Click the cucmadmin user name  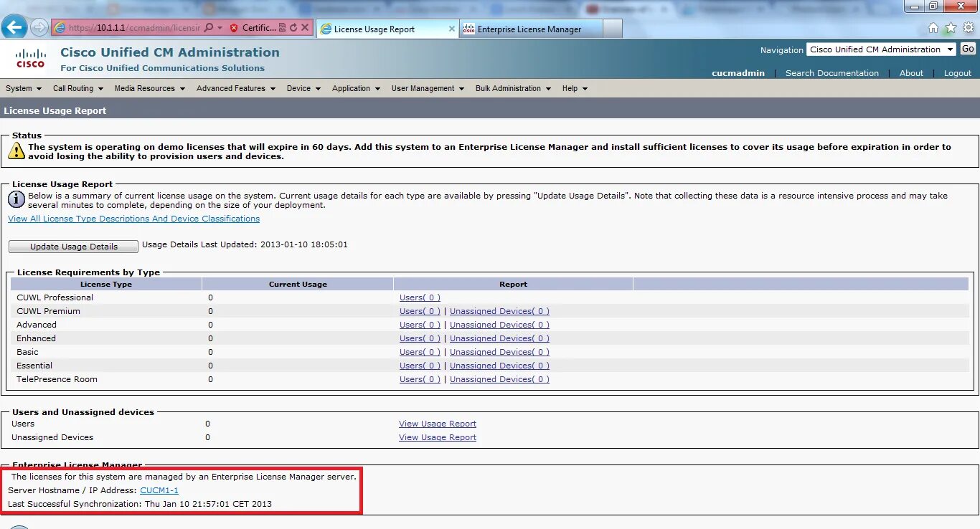tap(738, 73)
